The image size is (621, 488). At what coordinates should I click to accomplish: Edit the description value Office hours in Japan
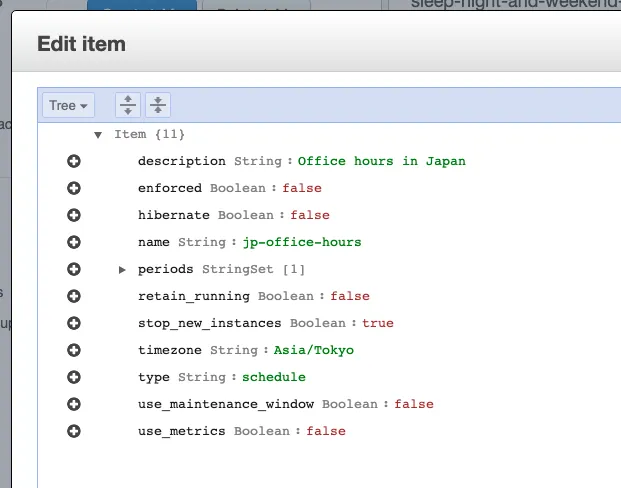381,161
